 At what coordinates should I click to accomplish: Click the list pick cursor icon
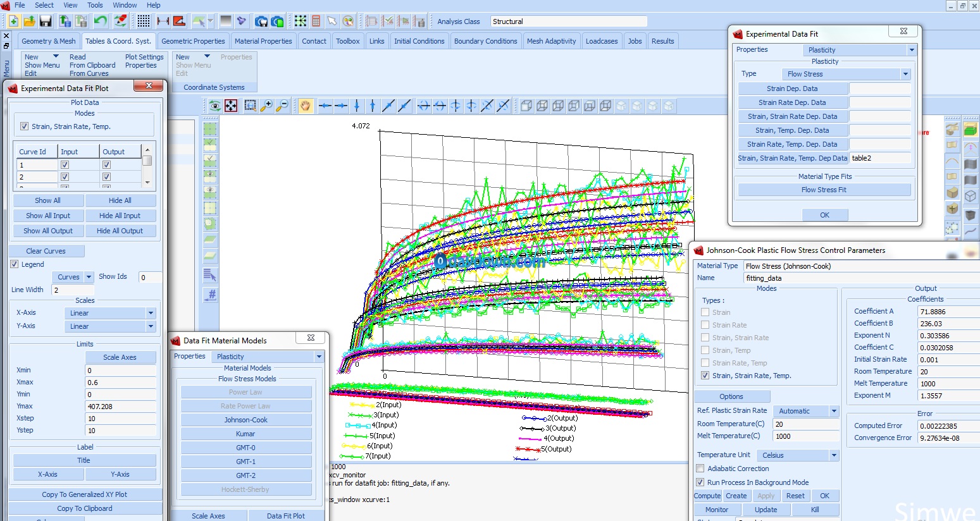tap(211, 275)
